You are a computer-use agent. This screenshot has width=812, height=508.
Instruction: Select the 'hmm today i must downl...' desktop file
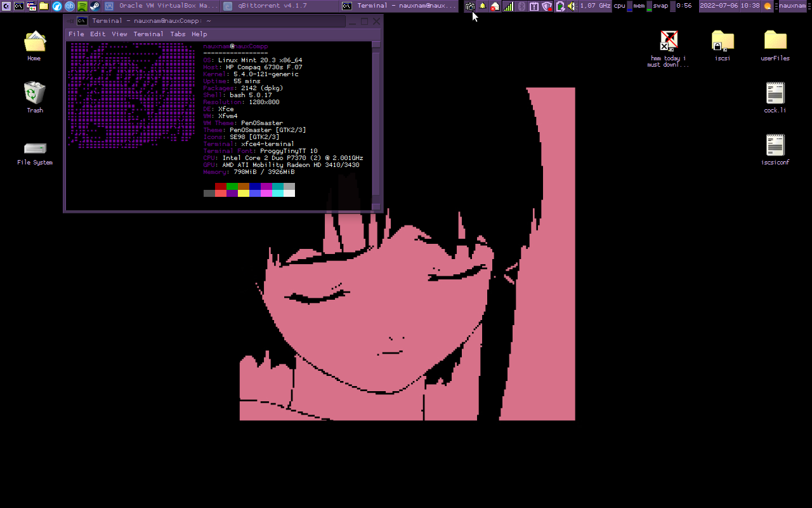tap(668, 49)
